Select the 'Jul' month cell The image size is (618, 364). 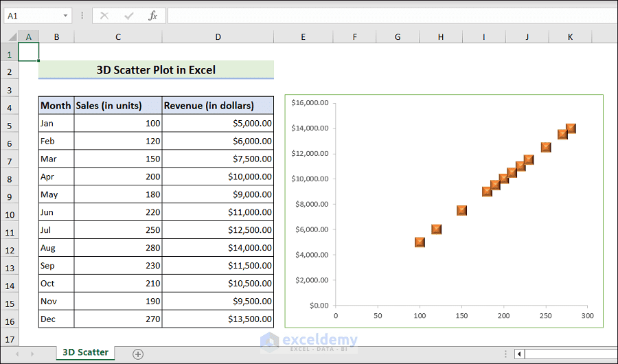coord(56,229)
